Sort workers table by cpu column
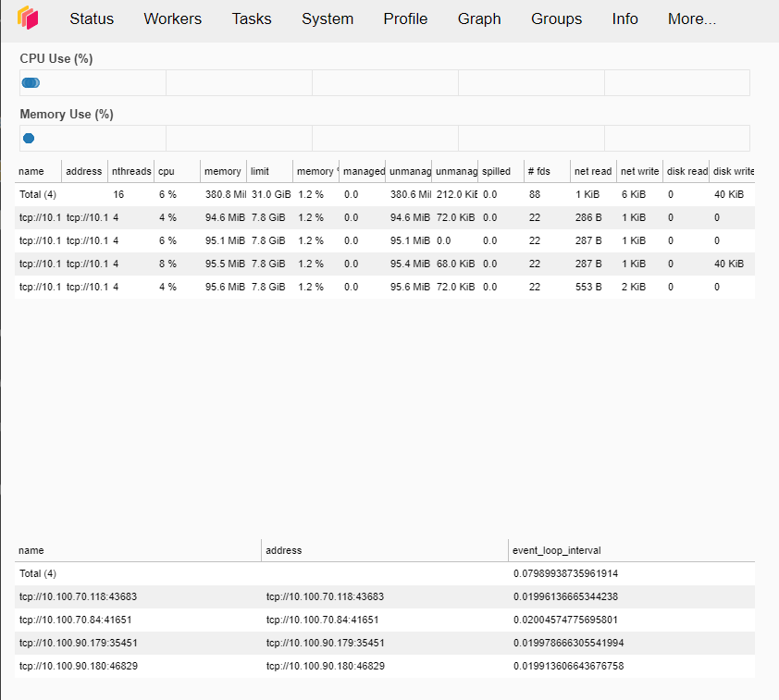Screen dimensions: 779x700 [x=167, y=171]
